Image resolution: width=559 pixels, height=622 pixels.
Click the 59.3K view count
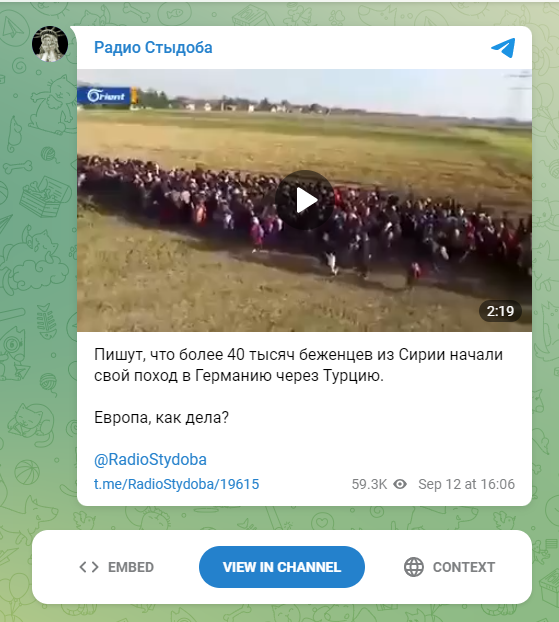pos(369,484)
